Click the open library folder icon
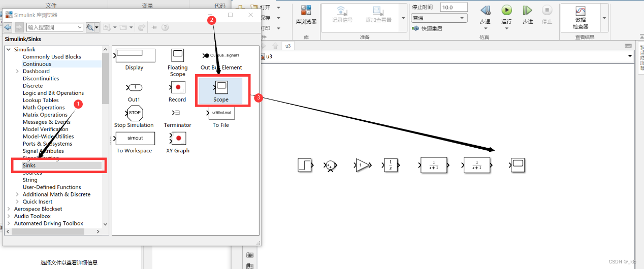This screenshot has height=269, width=644. [x=123, y=27]
